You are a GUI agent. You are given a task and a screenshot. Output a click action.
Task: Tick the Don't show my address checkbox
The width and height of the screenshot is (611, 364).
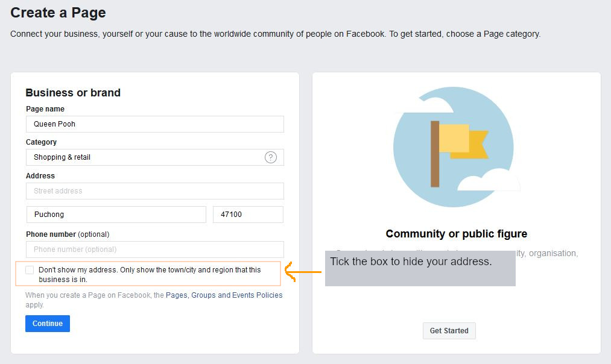pyautogui.click(x=30, y=270)
